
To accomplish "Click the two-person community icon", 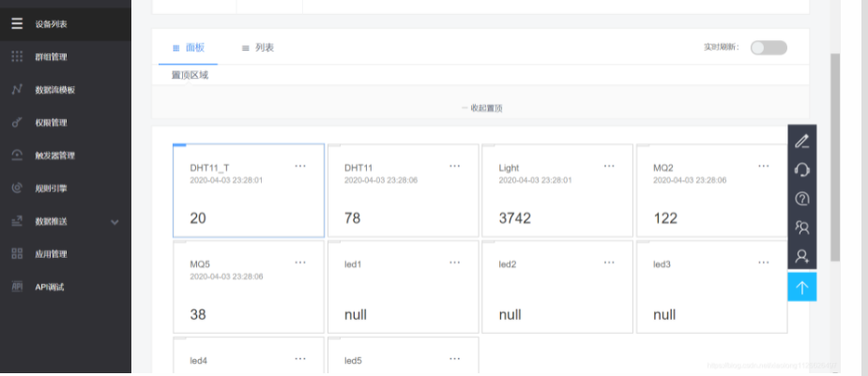I will coord(802,227).
